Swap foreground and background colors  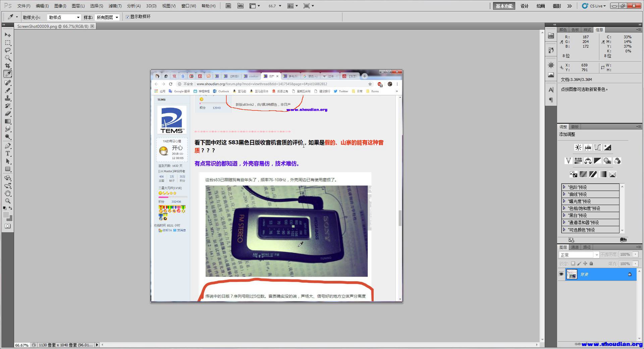10,208
